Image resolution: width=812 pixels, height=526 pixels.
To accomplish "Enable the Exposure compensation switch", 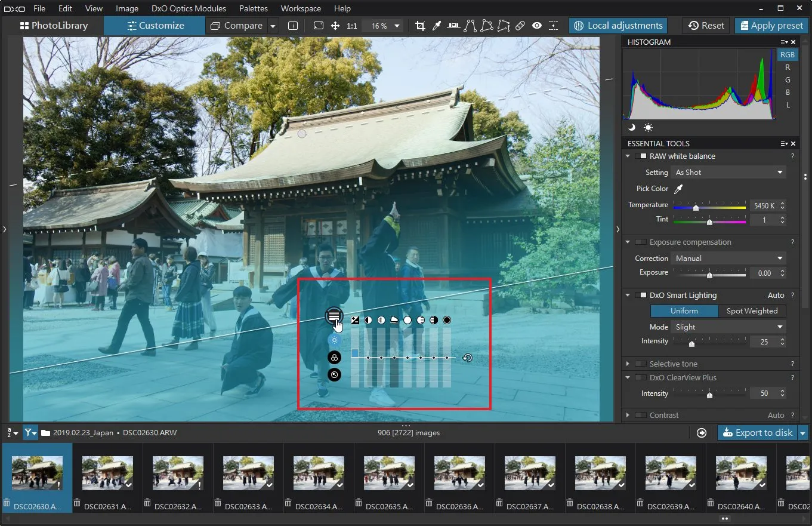I will pos(640,242).
